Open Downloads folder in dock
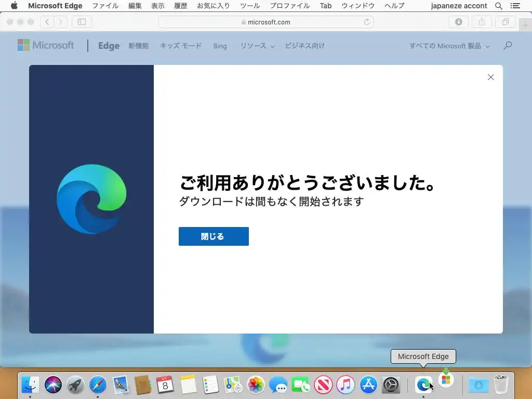Image resolution: width=532 pixels, height=399 pixels. (x=478, y=385)
